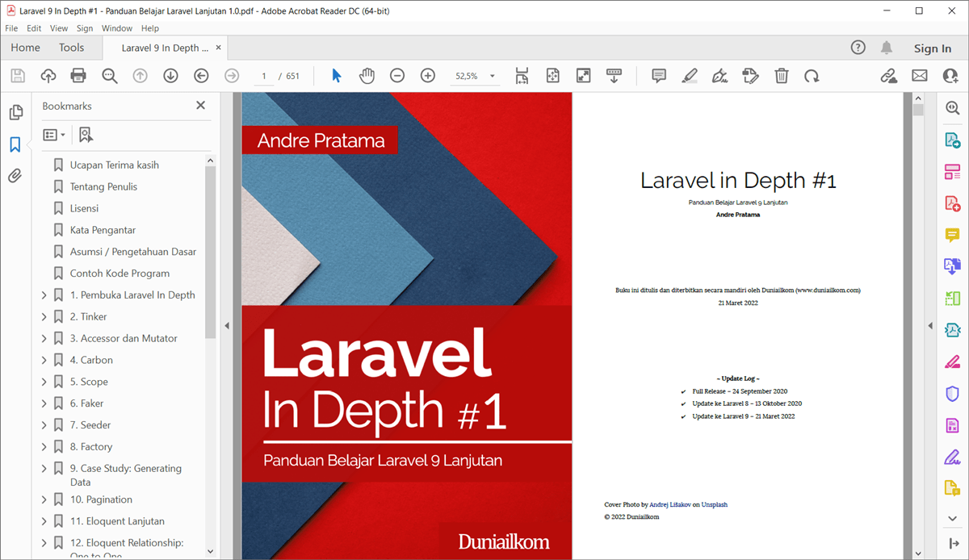Send the file by email
This screenshot has width=969, height=560.
tap(920, 76)
